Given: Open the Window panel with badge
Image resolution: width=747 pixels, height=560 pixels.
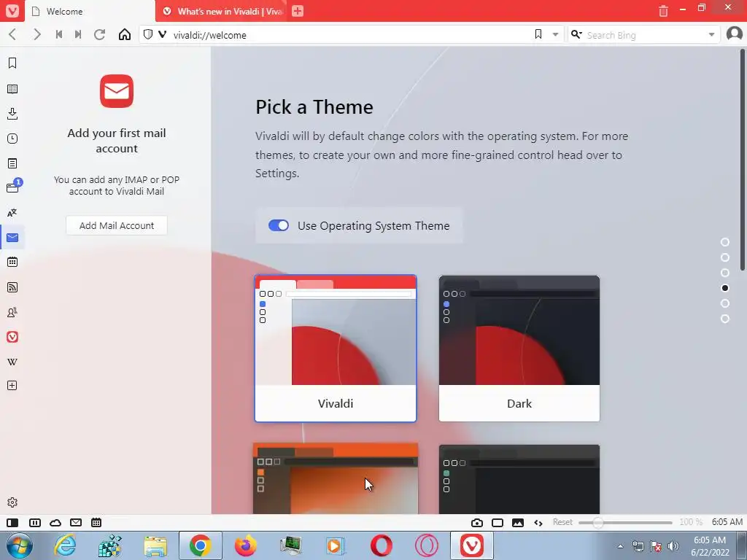Looking at the screenshot, I should (13, 187).
